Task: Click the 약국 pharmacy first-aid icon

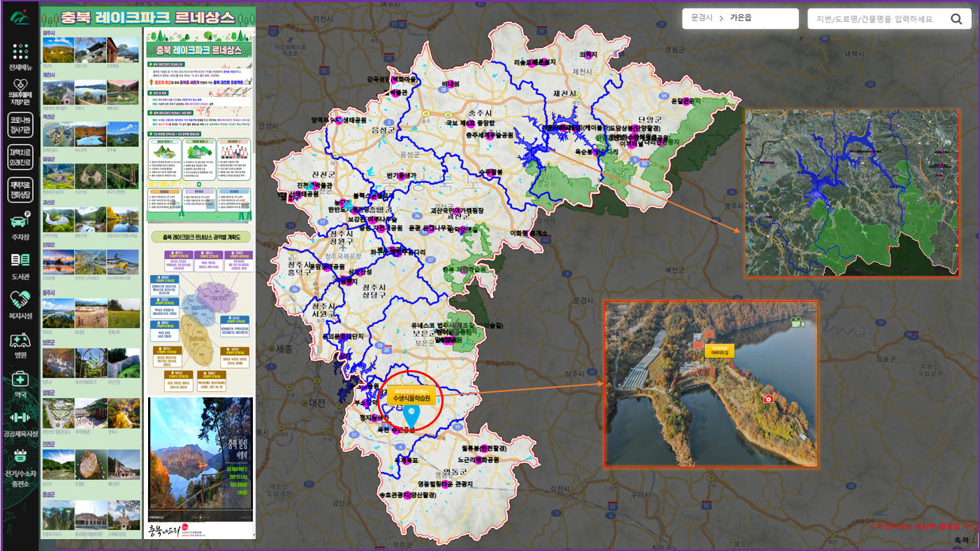Action: pyautogui.click(x=20, y=379)
